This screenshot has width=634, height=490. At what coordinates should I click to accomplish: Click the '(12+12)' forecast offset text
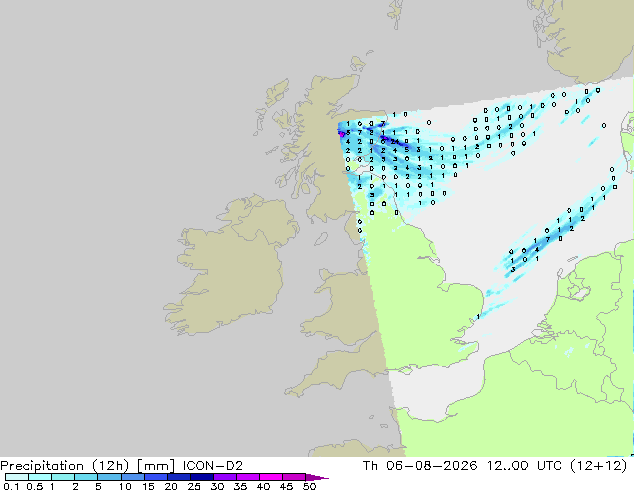click(598, 466)
